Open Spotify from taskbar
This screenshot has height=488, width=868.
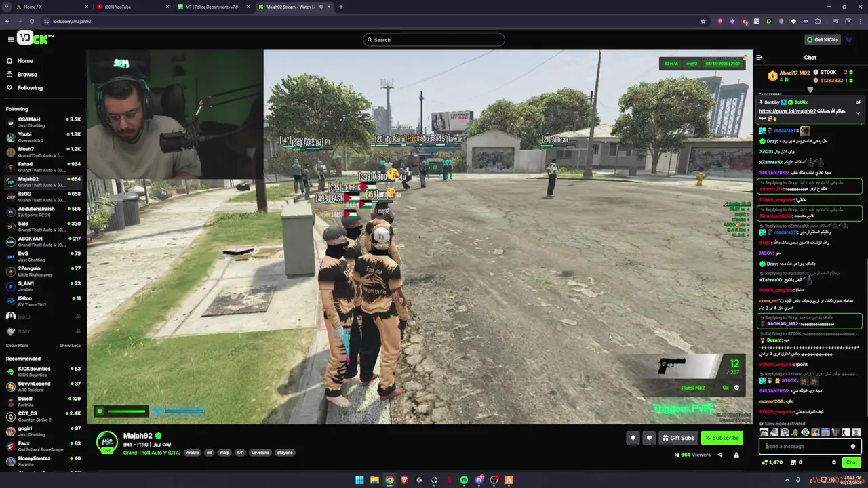pyautogui.click(x=464, y=480)
